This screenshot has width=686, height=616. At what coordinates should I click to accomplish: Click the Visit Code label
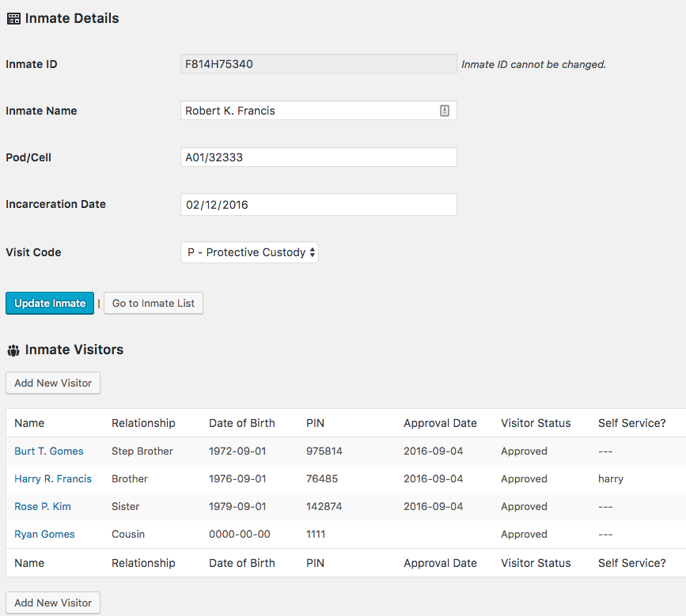click(33, 252)
